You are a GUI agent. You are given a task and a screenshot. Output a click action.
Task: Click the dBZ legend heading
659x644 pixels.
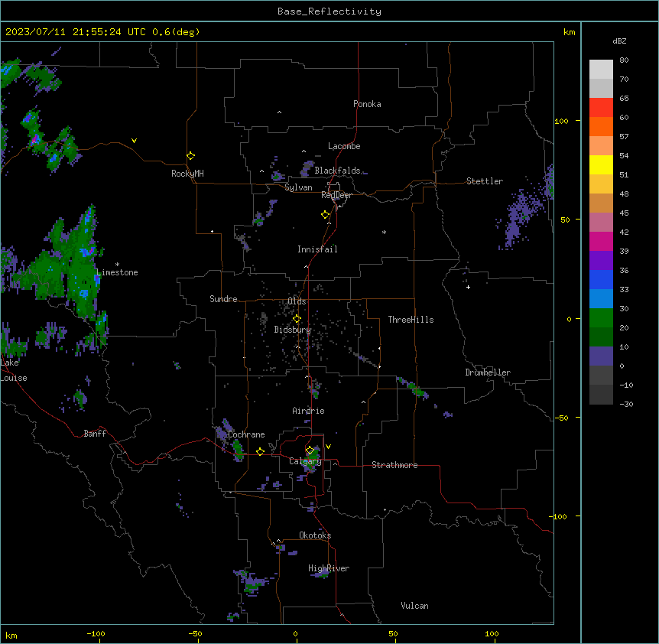click(x=619, y=41)
